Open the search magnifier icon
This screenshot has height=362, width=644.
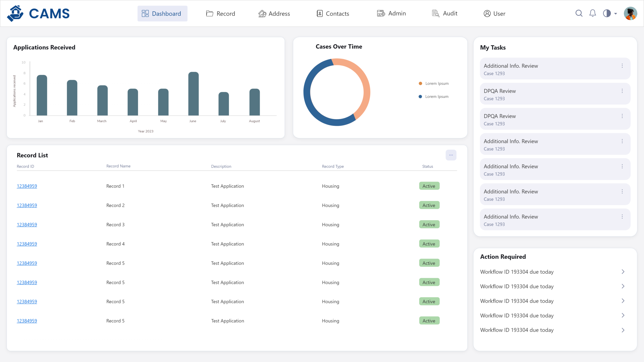[579, 13]
